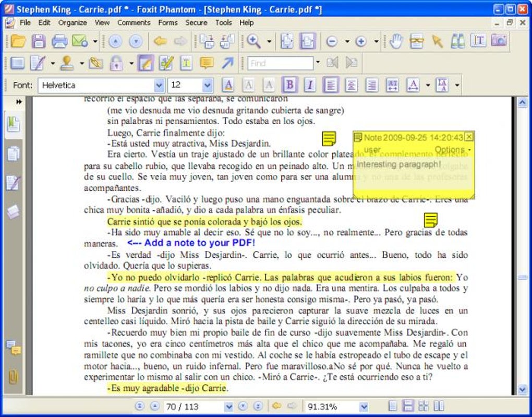This screenshot has width=532, height=417.
Task: Email the PDF using envelope icon
Action: click(x=80, y=41)
